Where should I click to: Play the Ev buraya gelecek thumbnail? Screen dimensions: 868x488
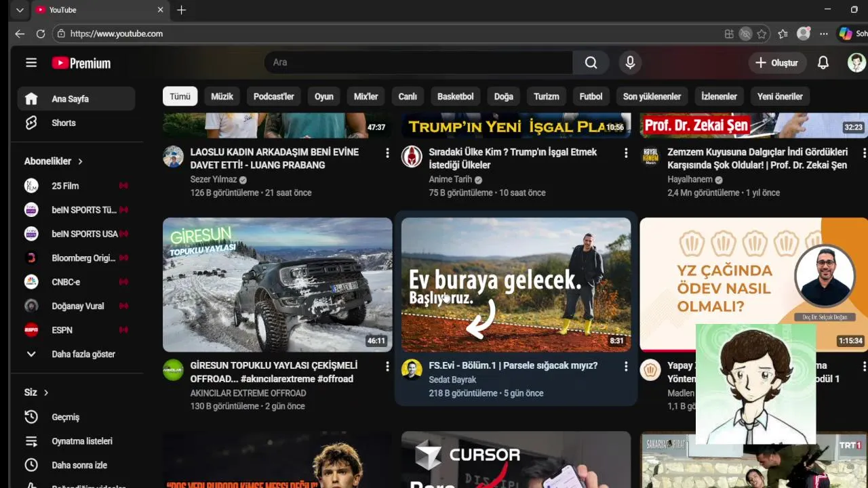pos(516,285)
